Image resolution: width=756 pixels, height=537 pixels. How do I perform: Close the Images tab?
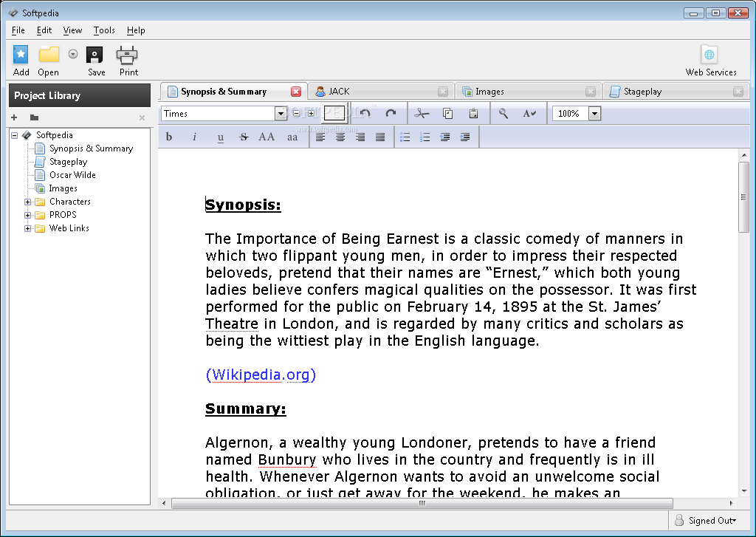coord(590,92)
